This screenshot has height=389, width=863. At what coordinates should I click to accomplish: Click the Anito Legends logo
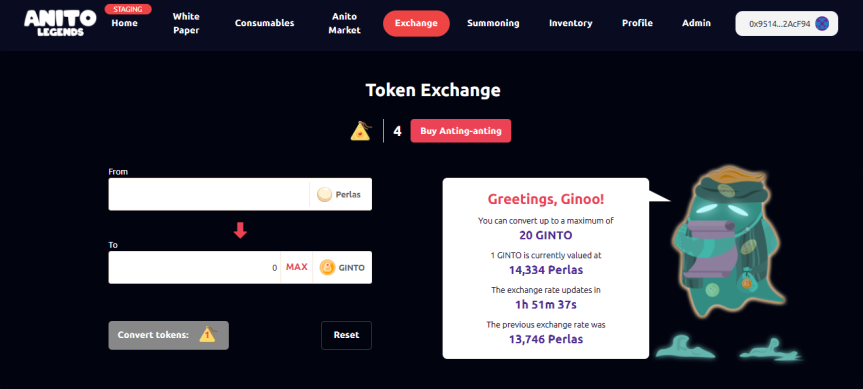click(60, 23)
